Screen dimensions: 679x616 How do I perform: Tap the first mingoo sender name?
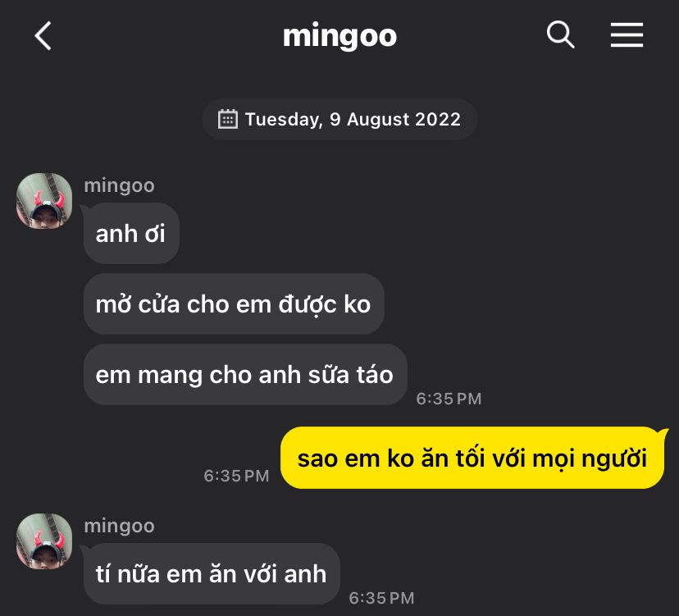point(119,185)
